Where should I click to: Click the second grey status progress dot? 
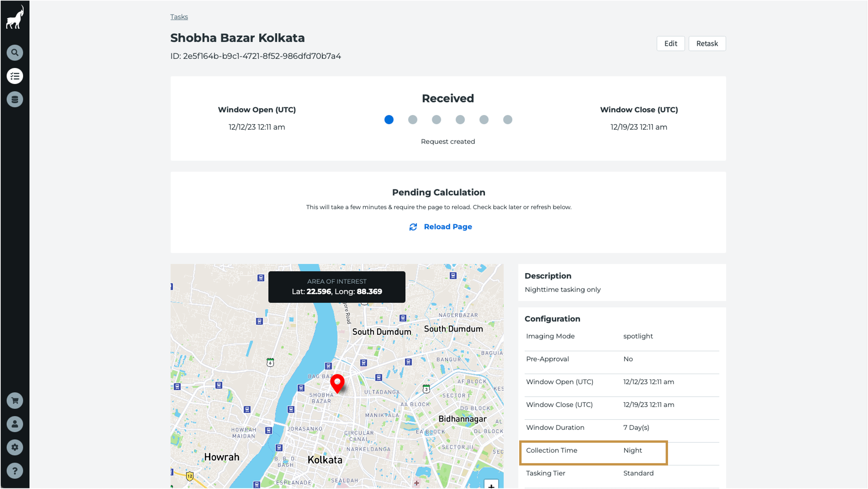tap(413, 120)
